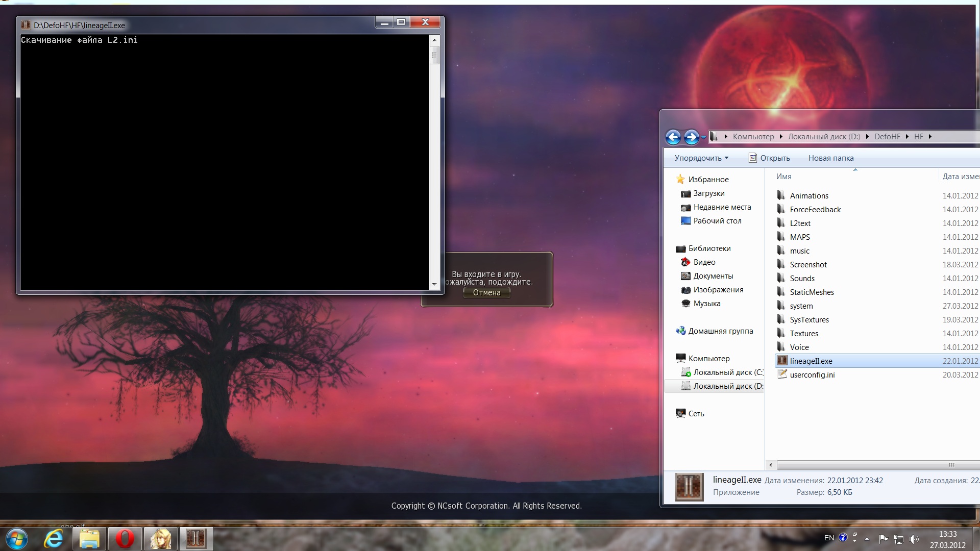Switch to Lineage II game taskbar icon
980x551 pixels.
160,539
